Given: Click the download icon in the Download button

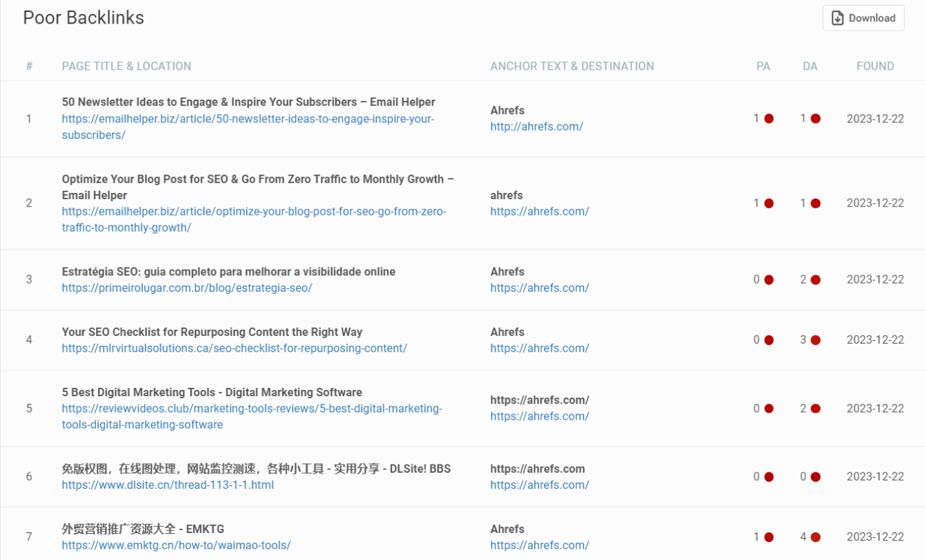Looking at the screenshot, I should pos(837,18).
